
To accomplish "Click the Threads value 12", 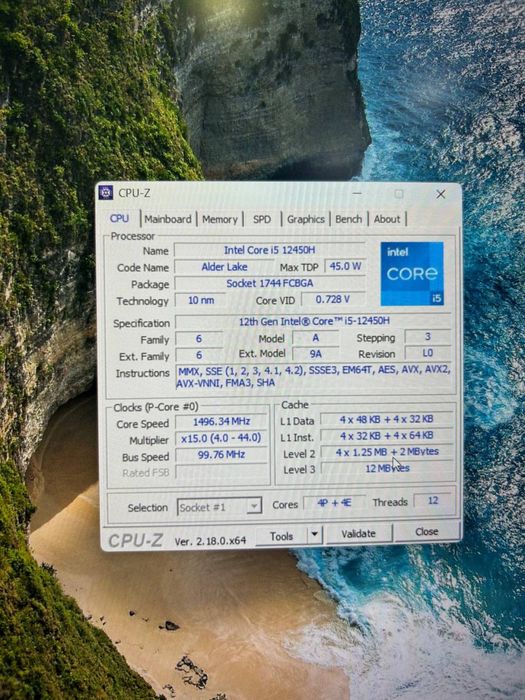I will point(433,501).
